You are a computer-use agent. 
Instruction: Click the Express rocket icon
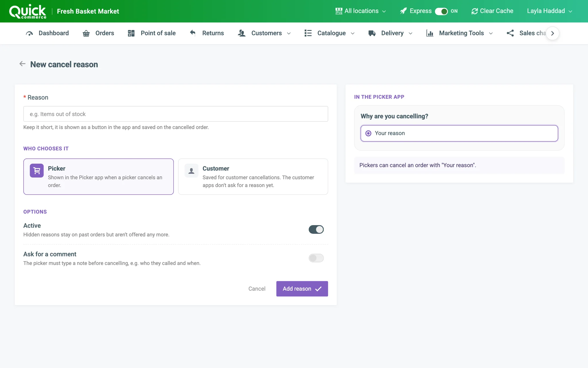tap(403, 11)
